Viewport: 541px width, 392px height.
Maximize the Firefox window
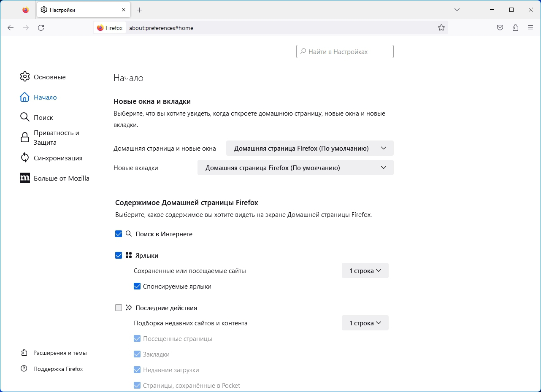[511, 10]
